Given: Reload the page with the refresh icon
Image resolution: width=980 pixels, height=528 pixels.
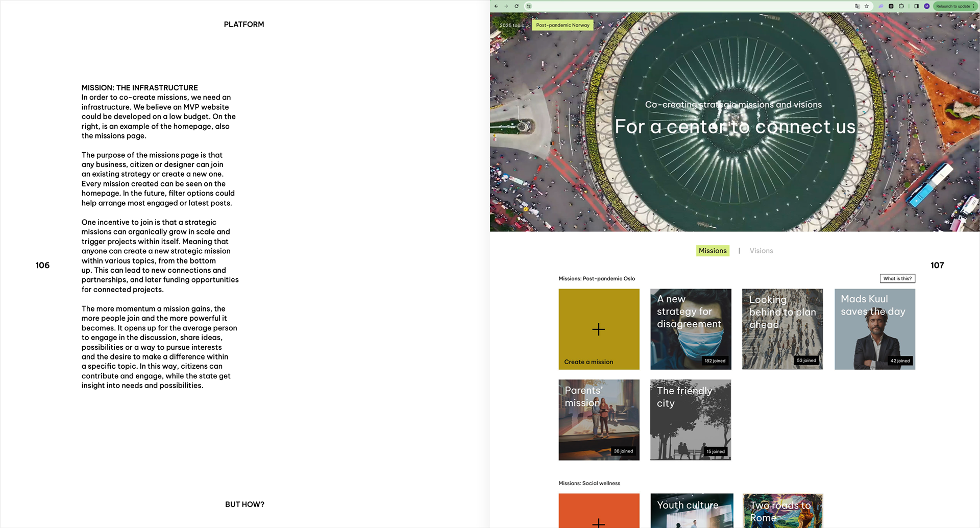Looking at the screenshot, I should [517, 6].
